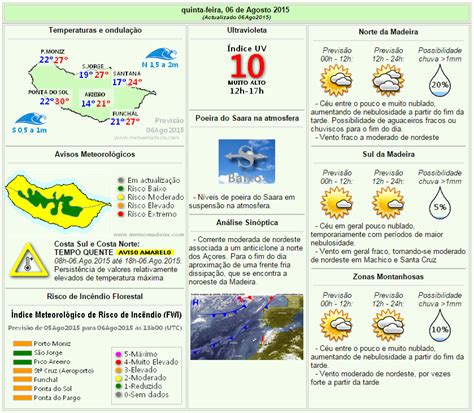Screen dimensions: 474x413
Task: Click the 2-Moderado yellow legend dot
Action: coord(118,378)
